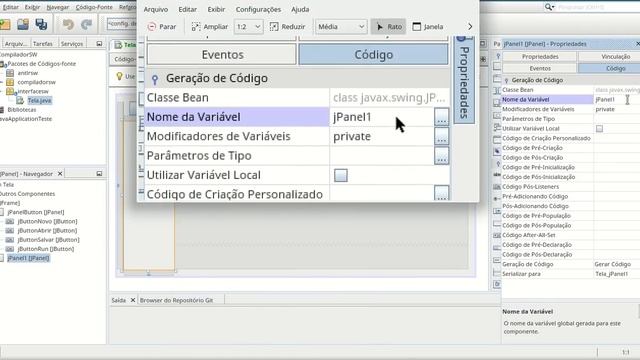The image size is (640, 360).
Task: Click the Parar stop icon in magnifier toolbar
Action: (151, 27)
